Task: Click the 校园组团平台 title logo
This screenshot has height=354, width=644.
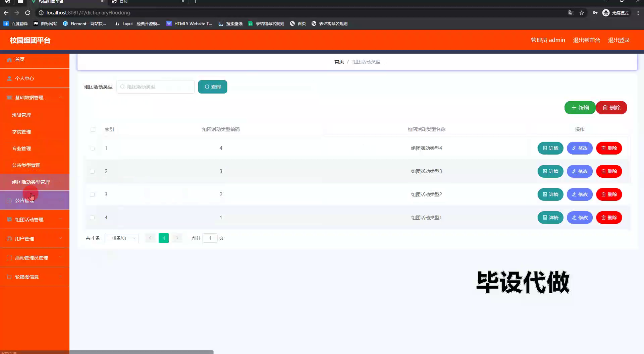Action: tap(30, 40)
